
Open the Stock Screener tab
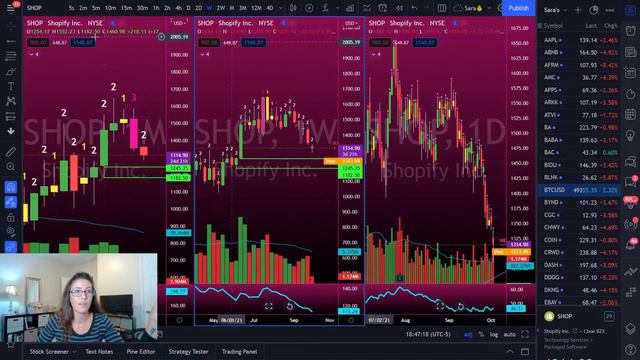[x=49, y=351]
